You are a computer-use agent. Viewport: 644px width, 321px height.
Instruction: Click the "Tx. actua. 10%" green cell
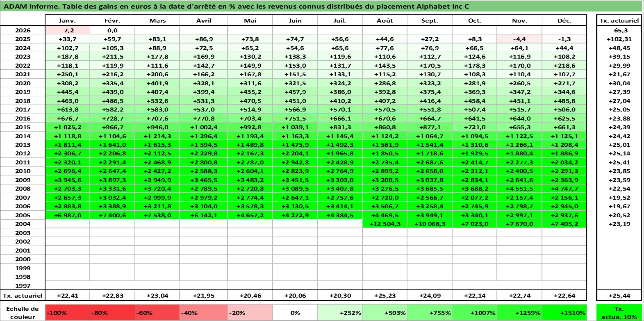(619, 312)
